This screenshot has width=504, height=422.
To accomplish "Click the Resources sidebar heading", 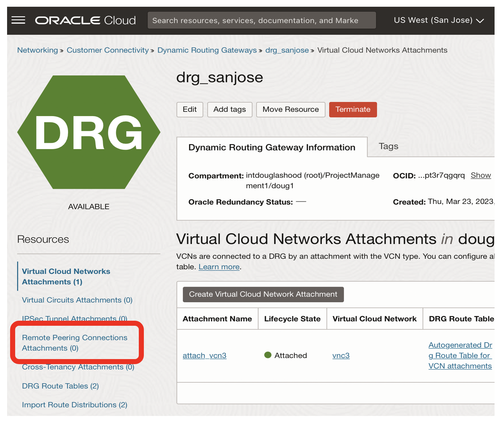I will (x=43, y=239).
